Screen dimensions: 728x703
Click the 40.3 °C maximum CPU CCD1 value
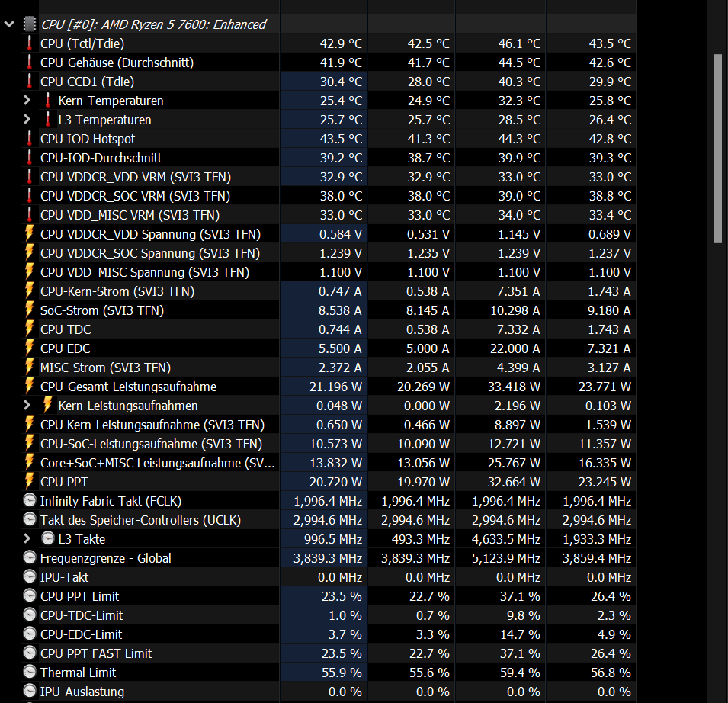(x=520, y=82)
